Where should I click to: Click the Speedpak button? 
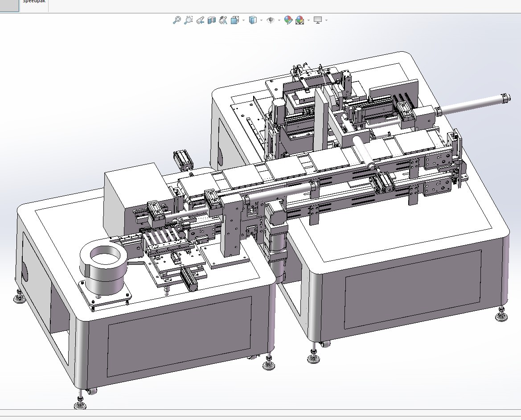34,4
